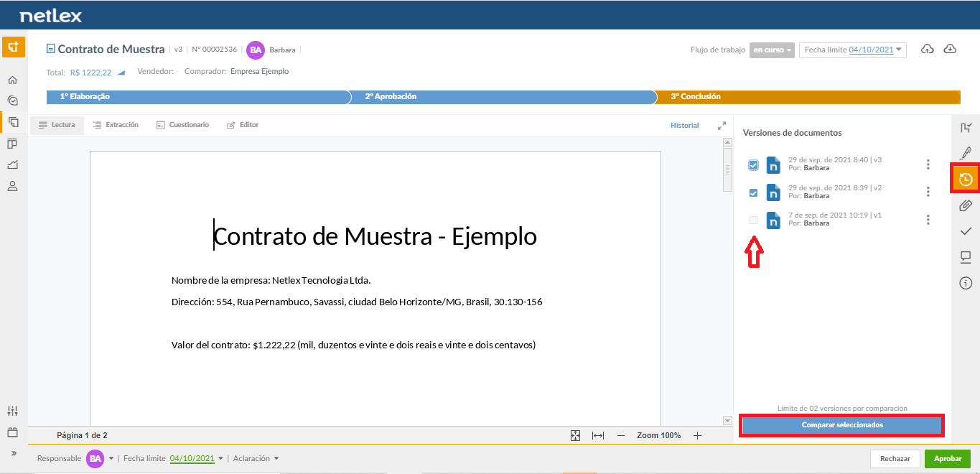This screenshot has height=474, width=980.
Task: Open the Responsable BA dropdown arrow
Action: coord(111,458)
